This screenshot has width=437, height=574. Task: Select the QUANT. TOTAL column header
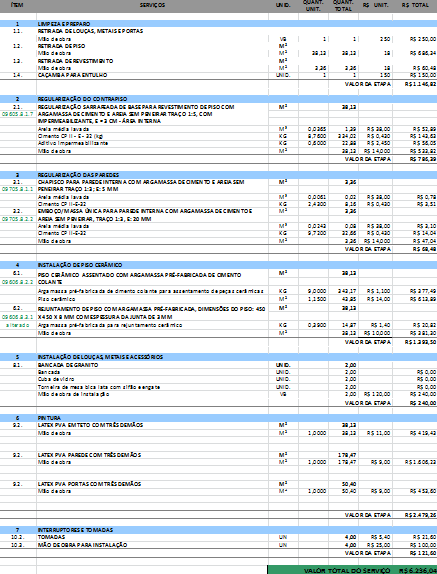[343, 5]
